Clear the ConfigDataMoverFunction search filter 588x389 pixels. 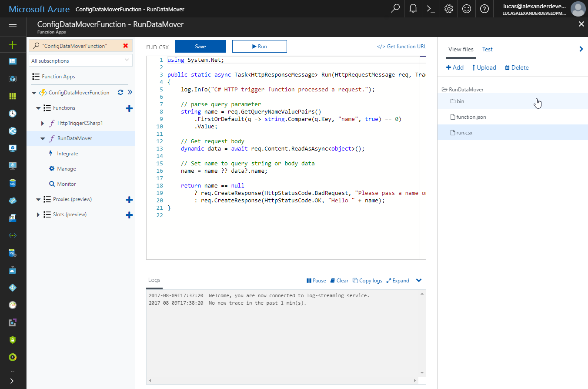click(x=126, y=46)
